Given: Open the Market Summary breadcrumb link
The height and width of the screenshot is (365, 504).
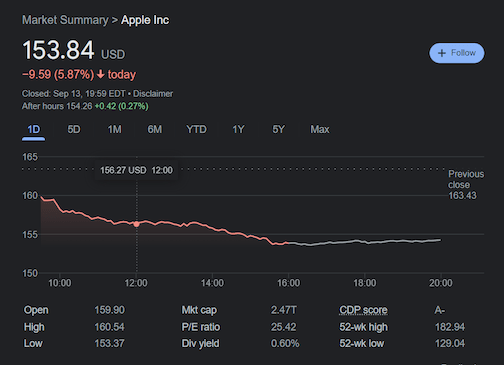Looking at the screenshot, I should [x=65, y=20].
